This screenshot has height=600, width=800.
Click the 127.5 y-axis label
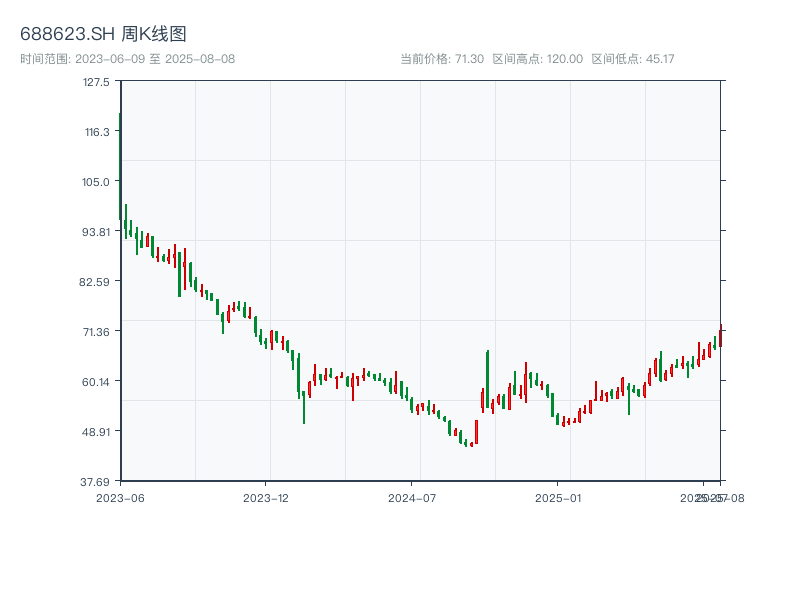pyautogui.click(x=96, y=82)
